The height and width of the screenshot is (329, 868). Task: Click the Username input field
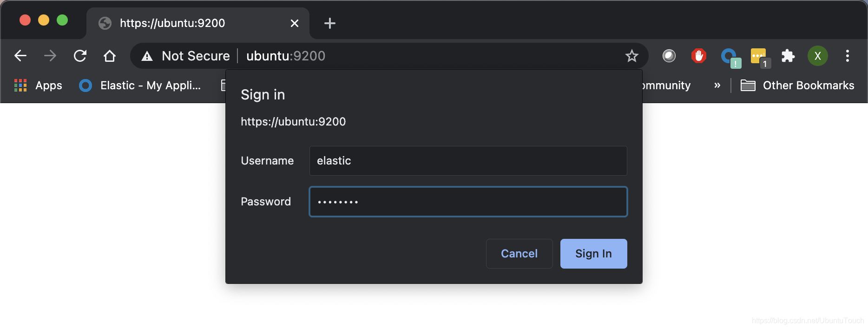pos(468,161)
